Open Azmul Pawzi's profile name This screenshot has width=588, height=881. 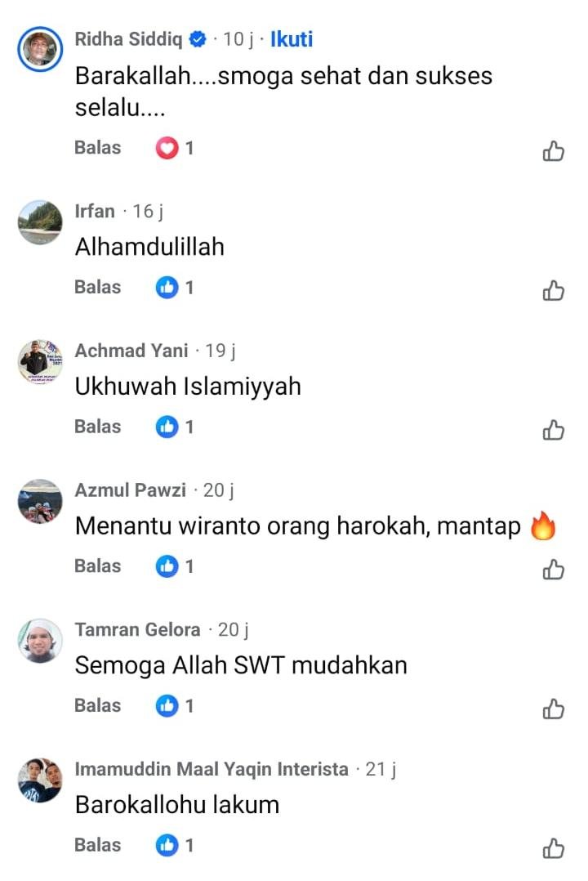click(x=131, y=490)
